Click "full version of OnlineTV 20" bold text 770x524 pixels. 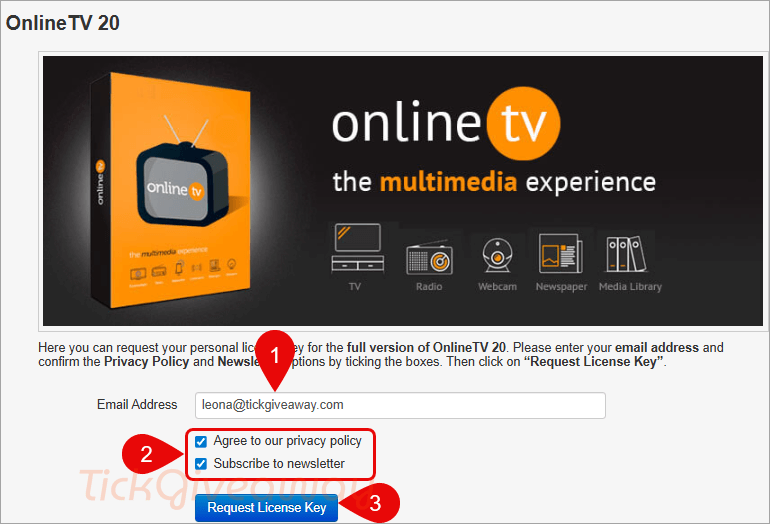click(426, 348)
